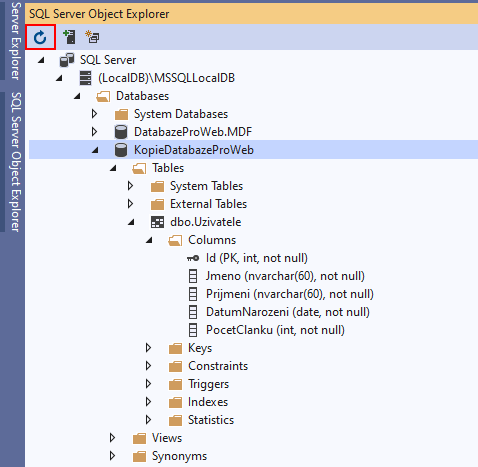Expand the Triggers node

(148, 384)
